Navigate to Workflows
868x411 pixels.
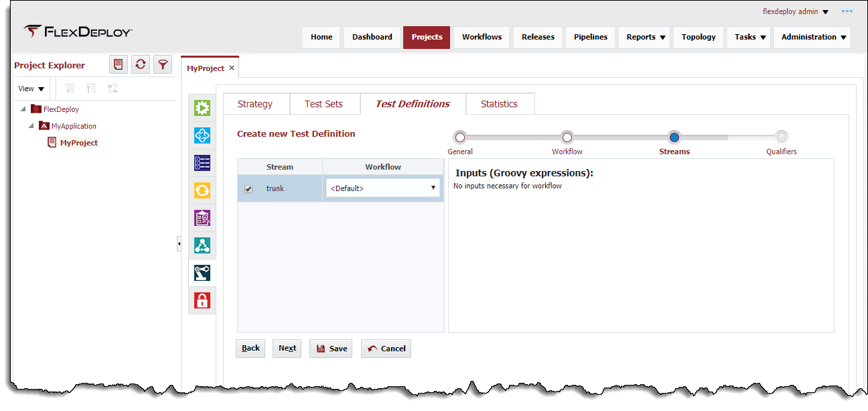(482, 37)
